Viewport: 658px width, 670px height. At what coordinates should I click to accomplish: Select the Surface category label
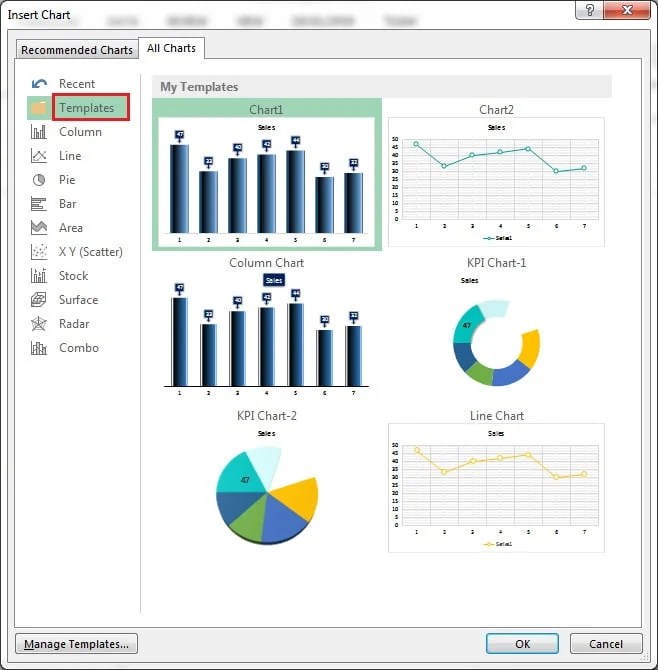click(x=79, y=300)
